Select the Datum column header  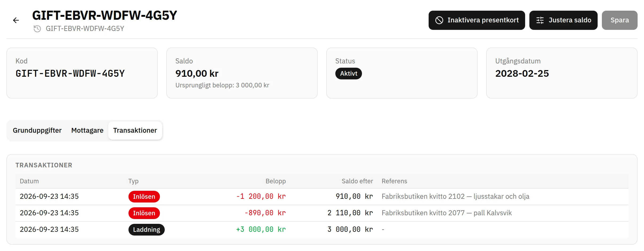tap(29, 181)
